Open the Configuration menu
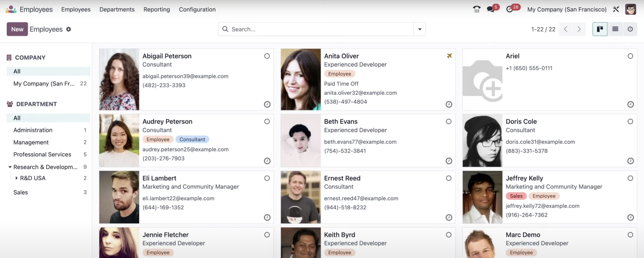This screenshot has width=644, height=258. [x=197, y=9]
